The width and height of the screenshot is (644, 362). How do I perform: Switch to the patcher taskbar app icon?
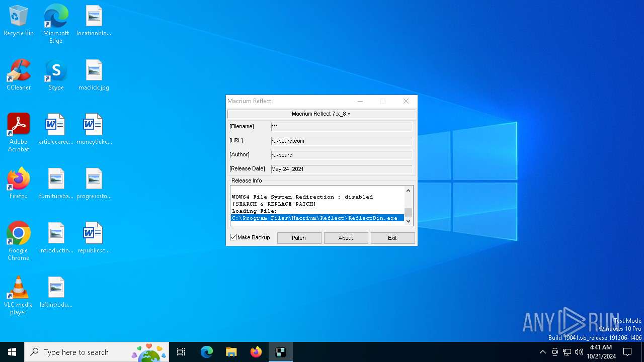point(280,352)
